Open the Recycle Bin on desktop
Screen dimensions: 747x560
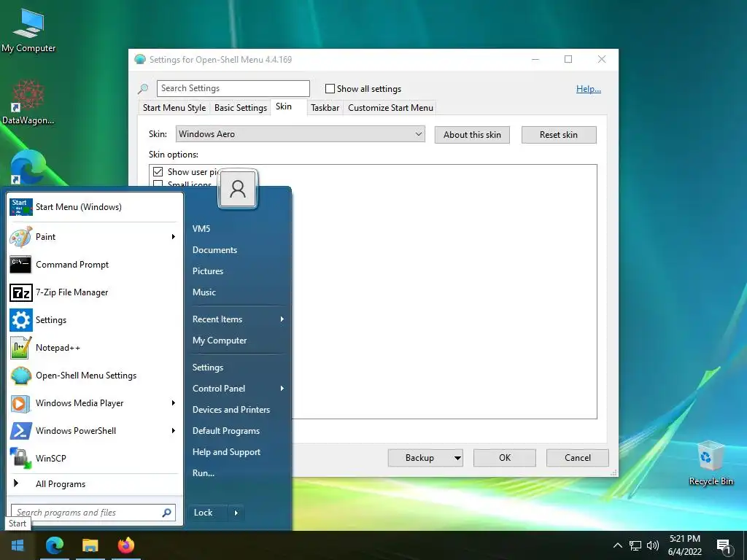(x=711, y=463)
